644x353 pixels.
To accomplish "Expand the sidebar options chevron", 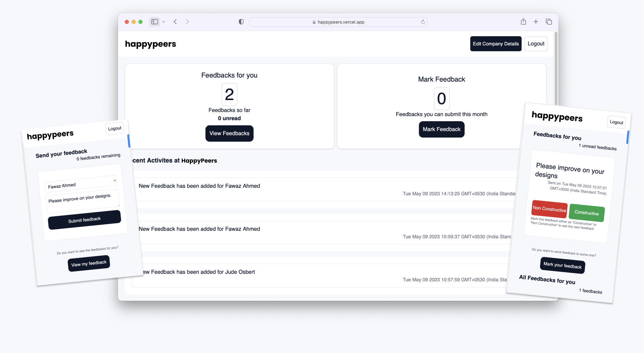I will [164, 22].
